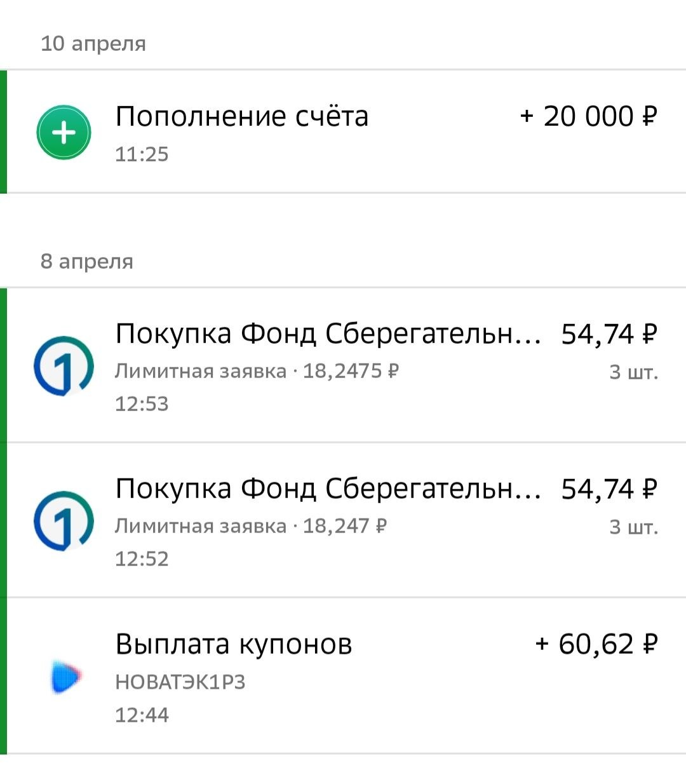Tap the 12:52 timestamp

(142, 559)
